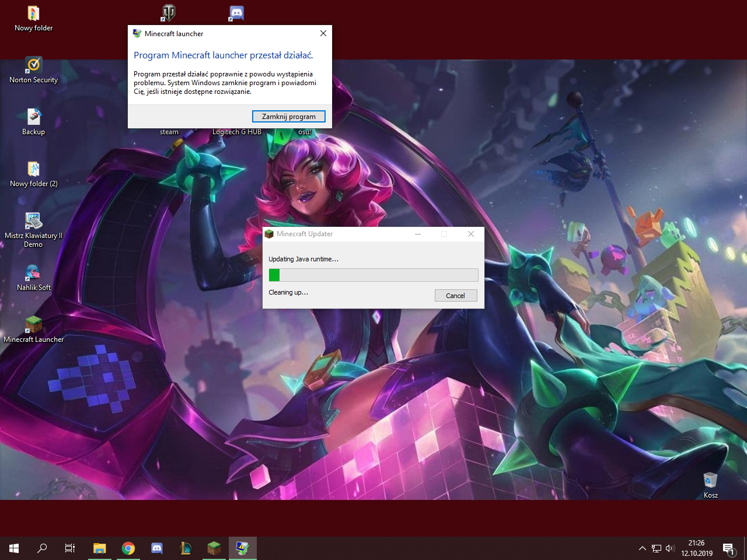Select the Nowy folder (2) desktop icon
Screen dimensions: 747x560
[33, 174]
